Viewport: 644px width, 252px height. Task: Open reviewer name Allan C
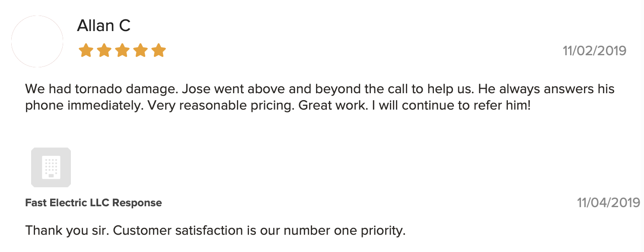pos(104,26)
